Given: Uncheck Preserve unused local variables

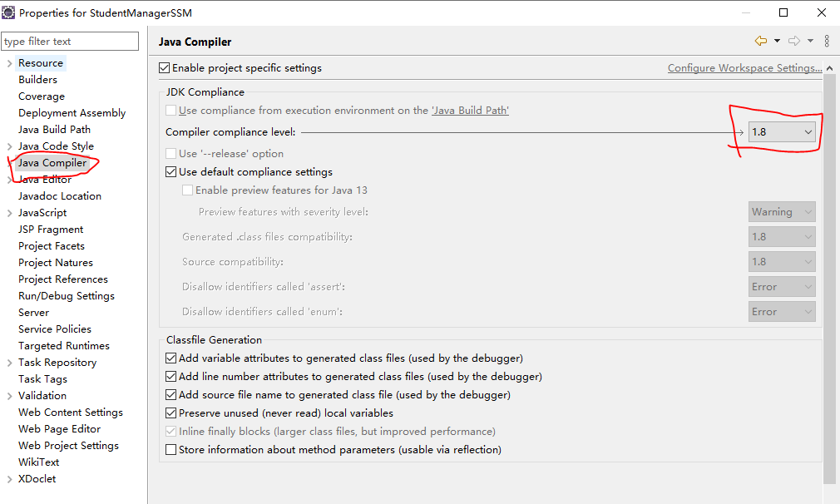Looking at the screenshot, I should pyautogui.click(x=170, y=413).
